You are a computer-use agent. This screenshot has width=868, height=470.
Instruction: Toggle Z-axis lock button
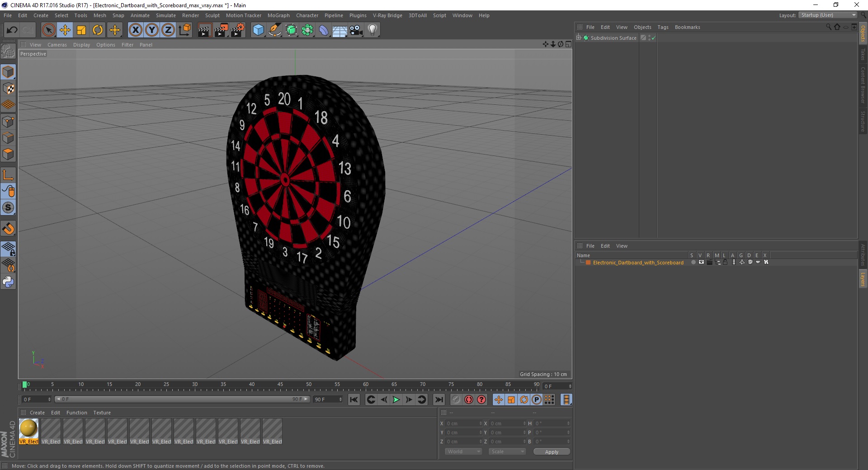pyautogui.click(x=168, y=30)
